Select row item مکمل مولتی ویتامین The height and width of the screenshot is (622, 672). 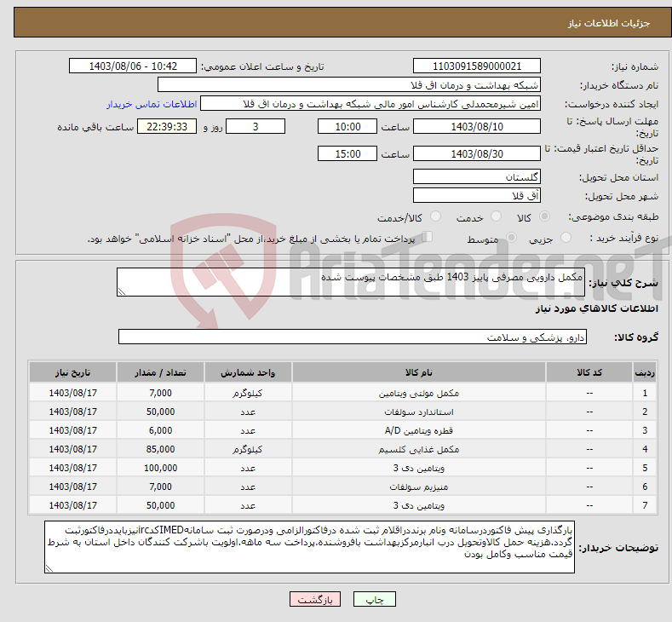pyautogui.click(x=419, y=393)
